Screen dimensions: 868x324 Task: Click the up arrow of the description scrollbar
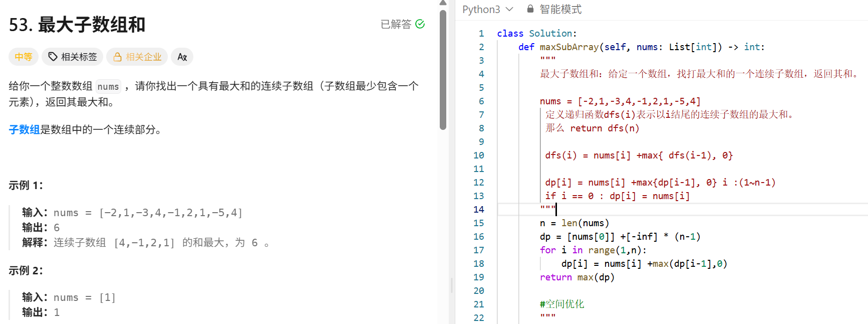coord(443,3)
